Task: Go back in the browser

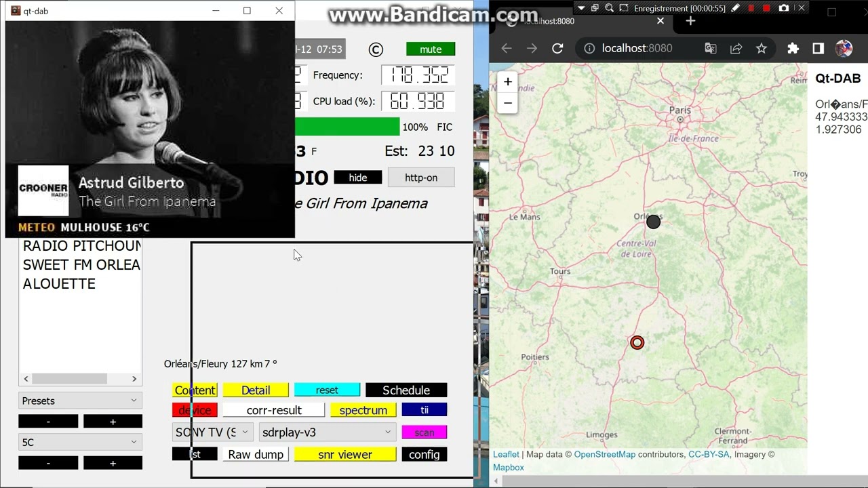Action: click(507, 48)
